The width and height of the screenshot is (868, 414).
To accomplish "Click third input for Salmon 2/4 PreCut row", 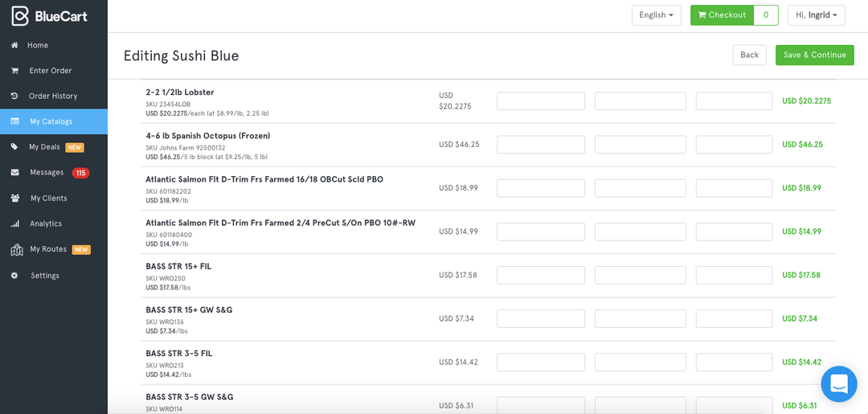I will 734,232.
